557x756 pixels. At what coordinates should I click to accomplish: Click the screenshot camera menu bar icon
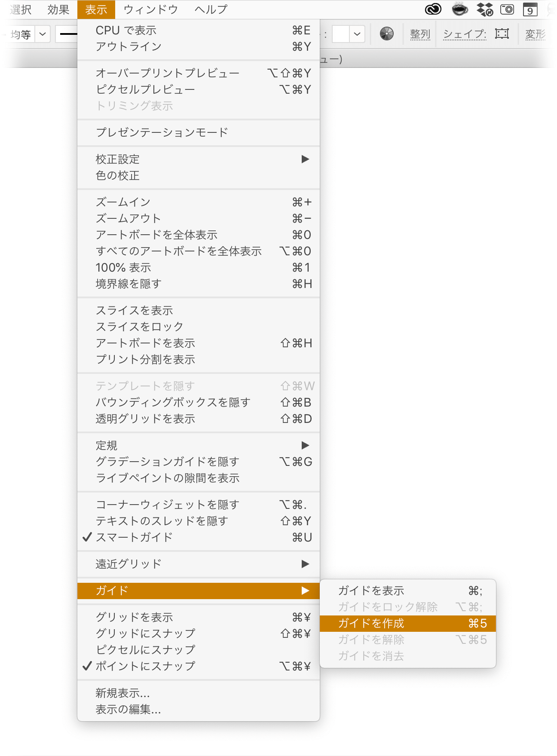point(508,9)
